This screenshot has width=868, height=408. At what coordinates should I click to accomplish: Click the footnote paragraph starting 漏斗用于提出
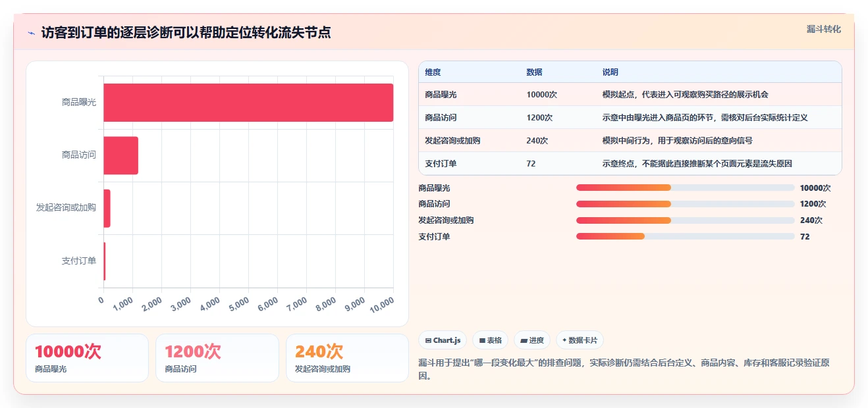click(x=624, y=369)
